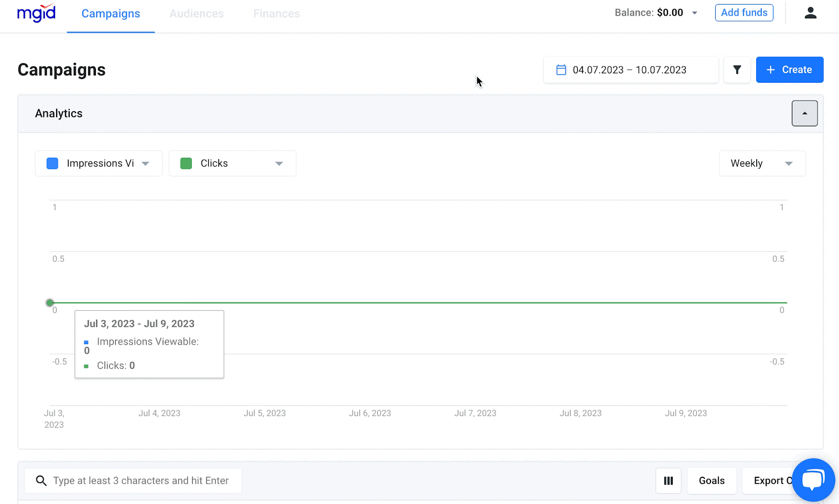
Task: Expand the Balance dropdown arrow
Action: (x=695, y=13)
